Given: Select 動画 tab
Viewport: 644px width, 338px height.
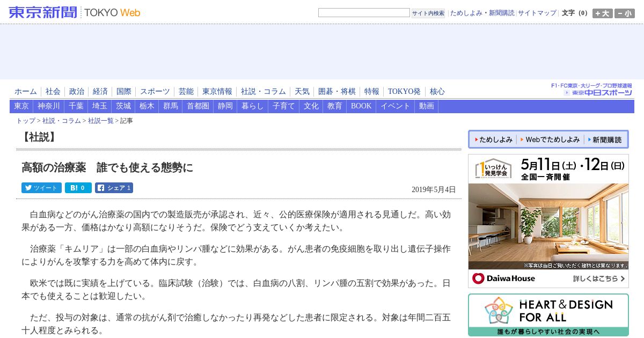Looking at the screenshot, I should [427, 106].
